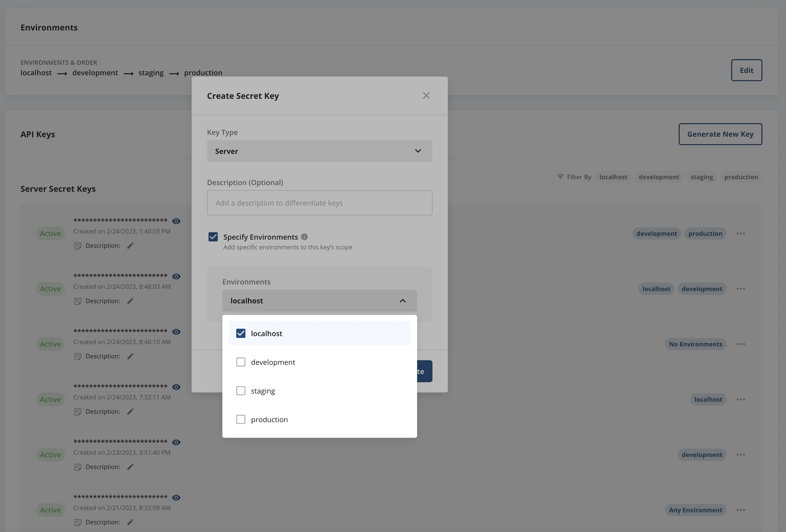The image size is (786, 532).
Task: Edit description of key created 7:32:11 AM
Action: click(x=131, y=411)
